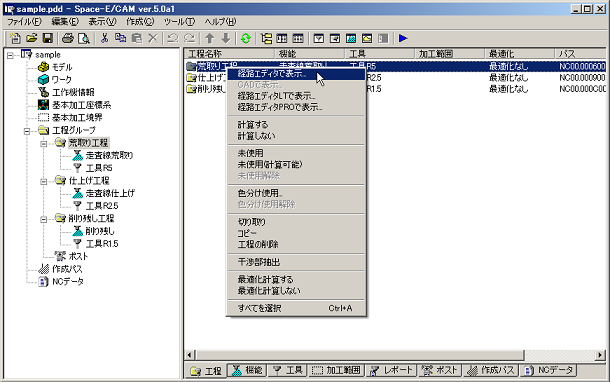Open the ファイル(F) menu
Screen dimensions: 610x382
click(24, 22)
